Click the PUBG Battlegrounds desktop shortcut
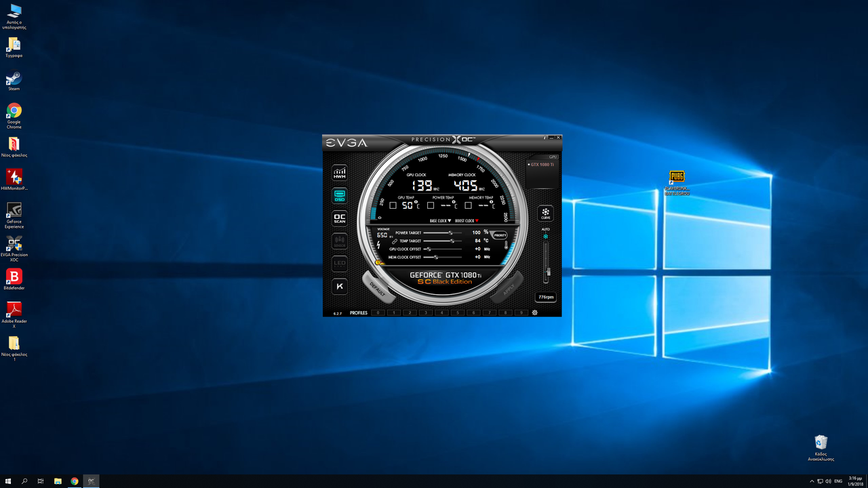868x488 pixels. (677, 182)
